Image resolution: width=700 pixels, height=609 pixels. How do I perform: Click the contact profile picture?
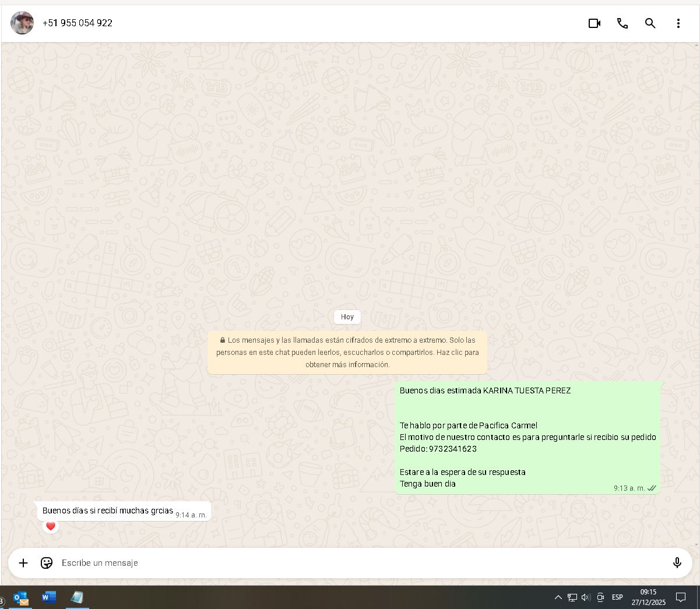pyautogui.click(x=22, y=23)
